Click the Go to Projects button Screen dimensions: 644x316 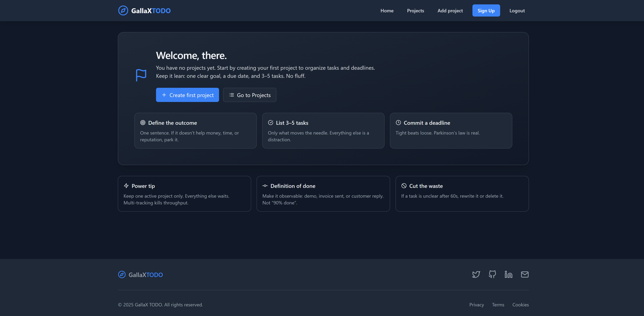coord(249,95)
